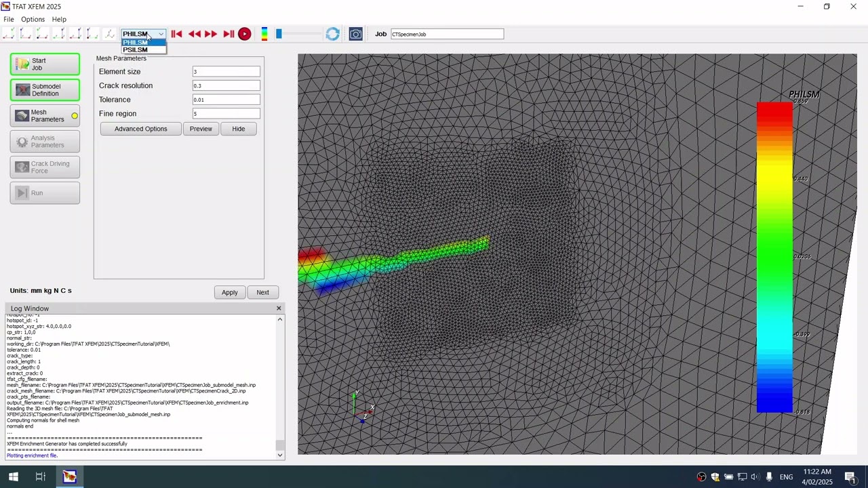Click the Apply button
The image size is (868, 488).
click(230, 292)
